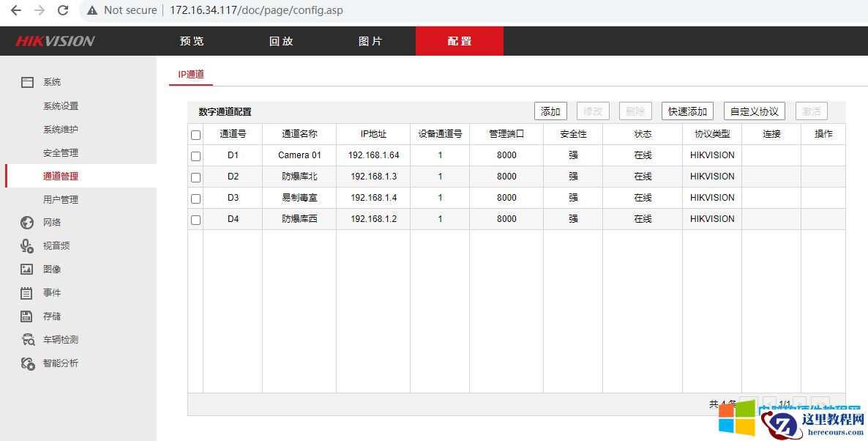Select the checkbox for channel D3 易制毒室
Viewport: 868px width, 441px height.
[x=195, y=198]
